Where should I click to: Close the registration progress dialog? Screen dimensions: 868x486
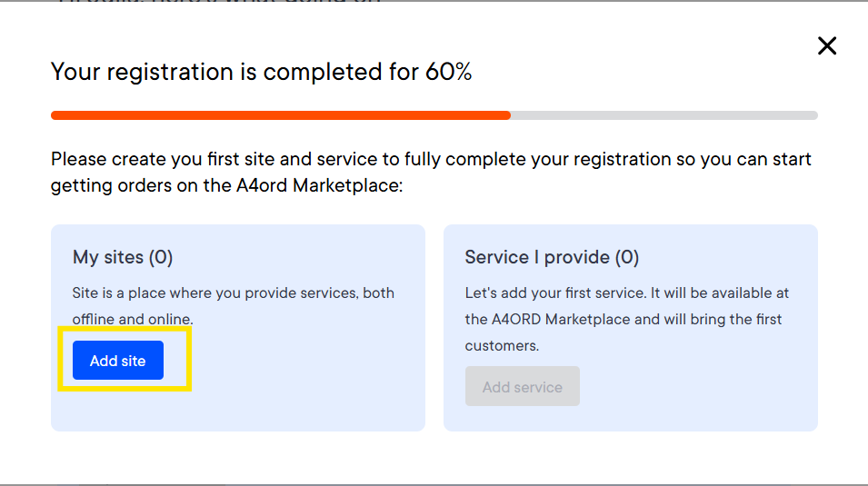pyautogui.click(x=827, y=45)
